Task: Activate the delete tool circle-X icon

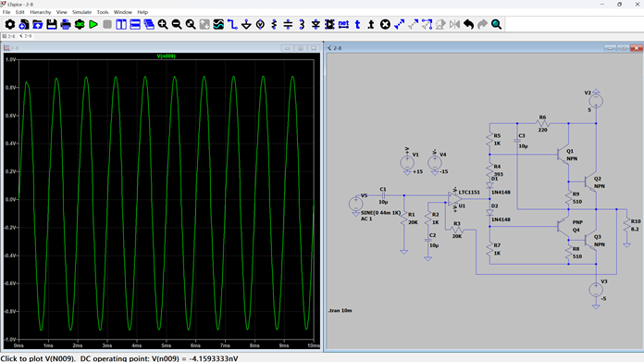Action: point(385,25)
